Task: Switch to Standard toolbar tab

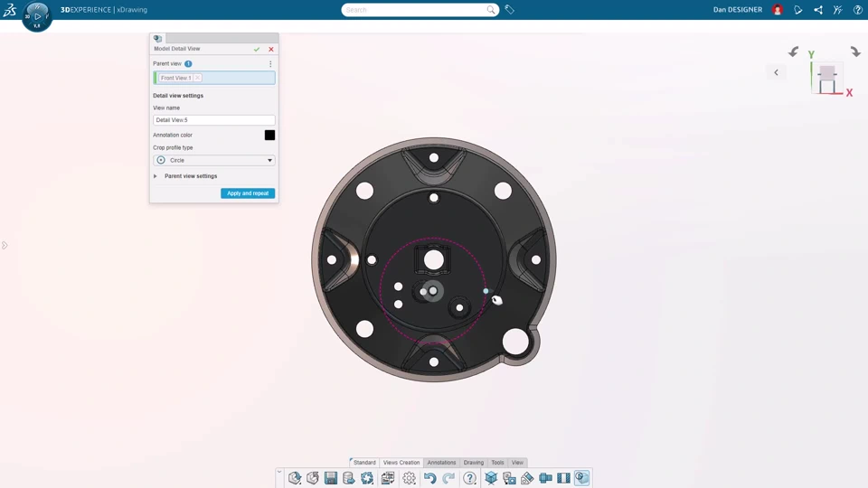Action: [364, 463]
